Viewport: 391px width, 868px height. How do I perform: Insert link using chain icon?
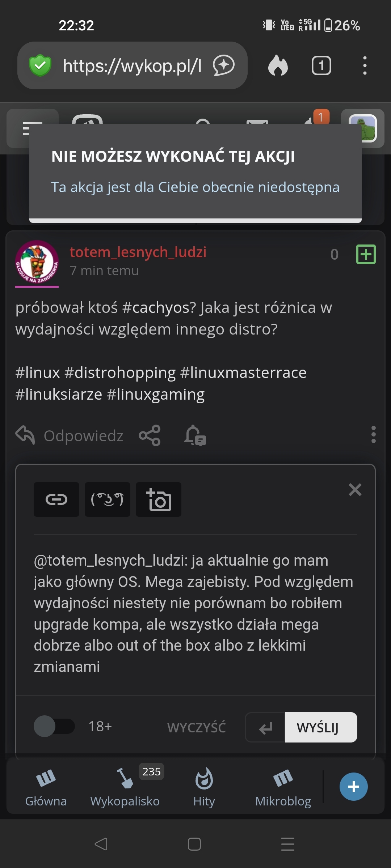[56, 499]
